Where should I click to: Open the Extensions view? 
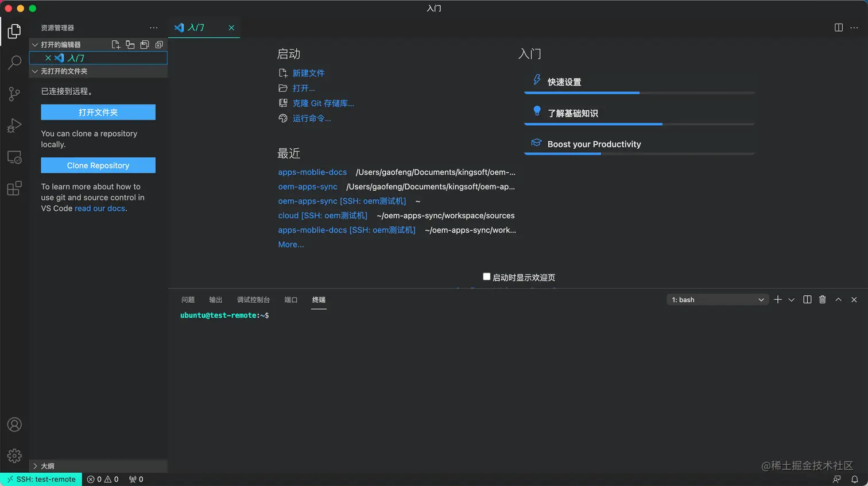point(14,188)
